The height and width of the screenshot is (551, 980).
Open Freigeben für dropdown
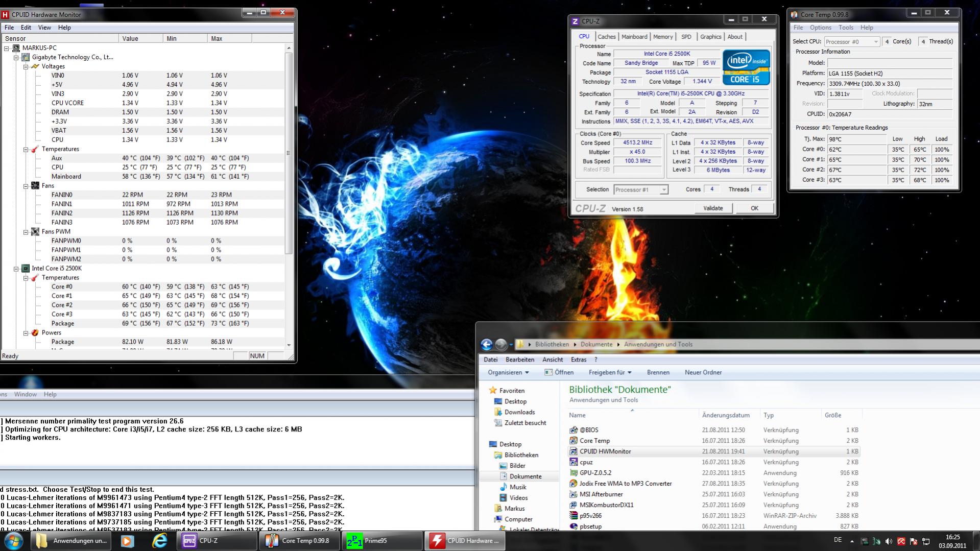[610, 372]
